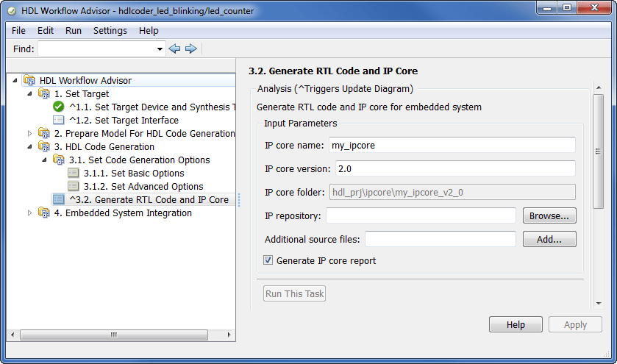Expand the Prepare Model For HDL Code Generation node
The image size is (617, 364).
coord(30,133)
